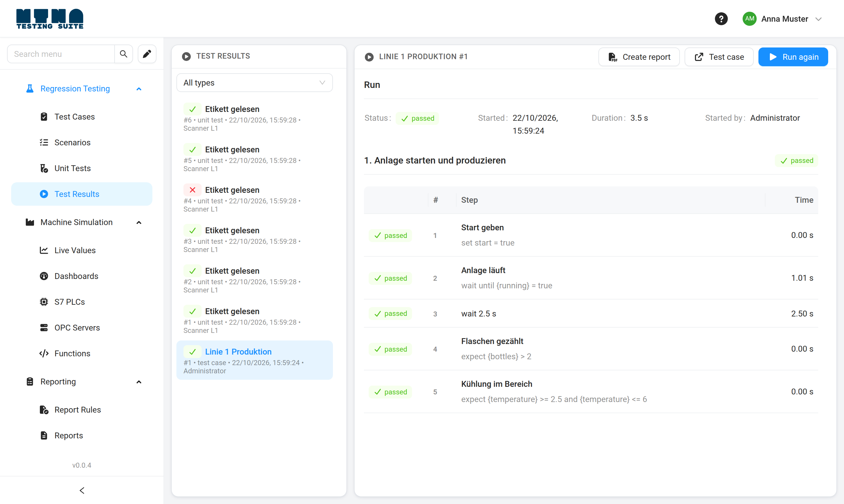Open Linie 1 Produktion result
844x504 pixels.
(254, 360)
